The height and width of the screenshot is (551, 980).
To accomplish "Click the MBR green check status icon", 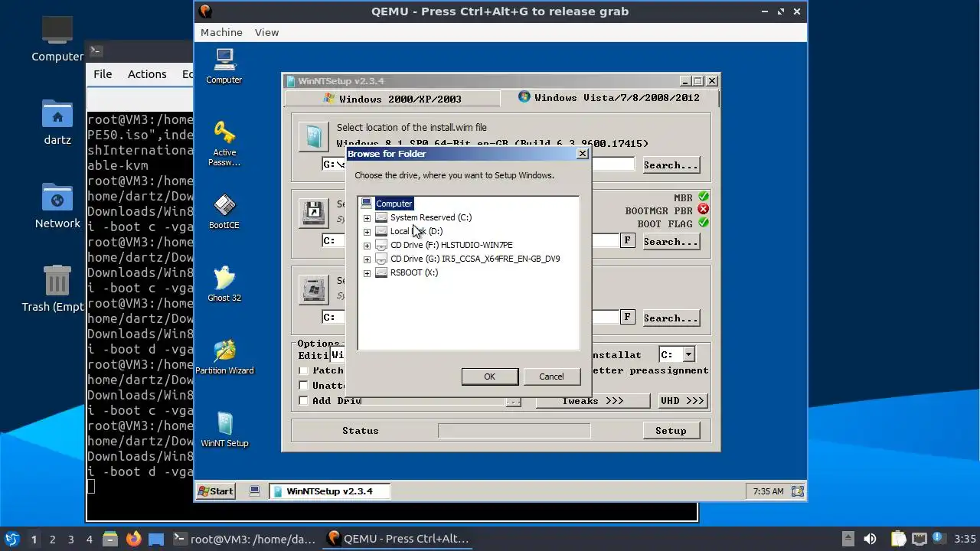I will click(x=703, y=197).
